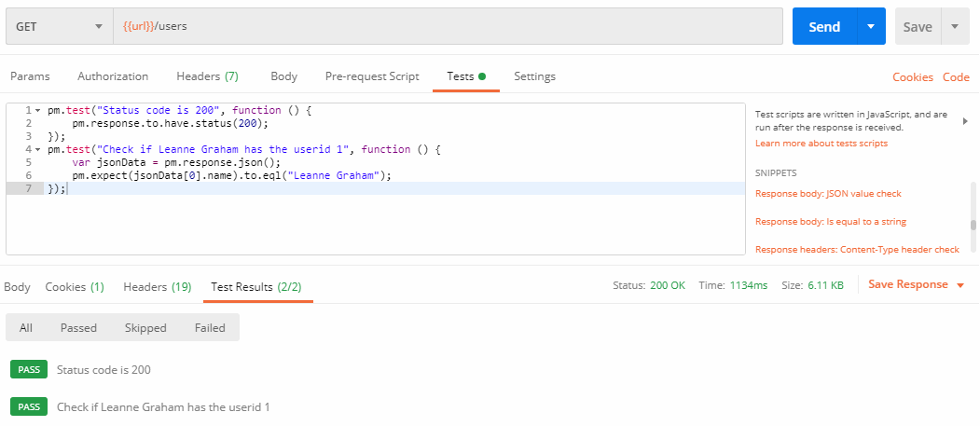Click the request URL input field

click(448, 27)
